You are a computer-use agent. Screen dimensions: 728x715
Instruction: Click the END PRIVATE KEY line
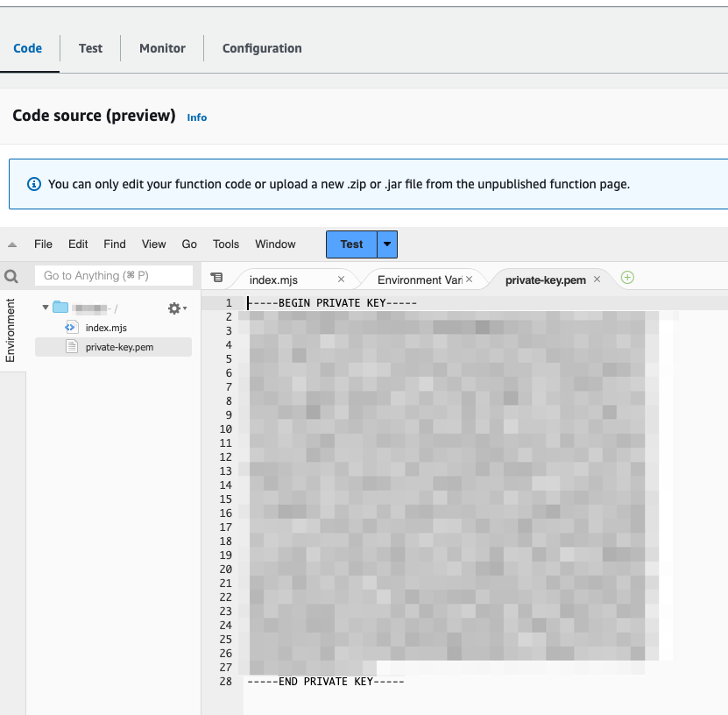[x=326, y=682]
